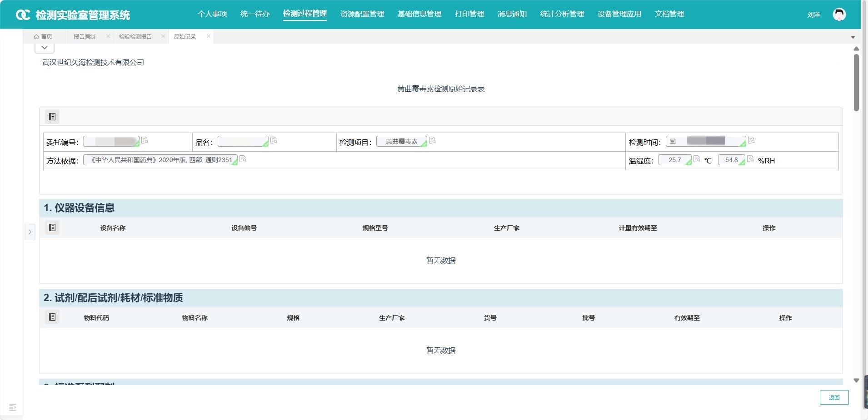Click the list icon above 委托编号 row
868x420 pixels.
[x=52, y=117]
